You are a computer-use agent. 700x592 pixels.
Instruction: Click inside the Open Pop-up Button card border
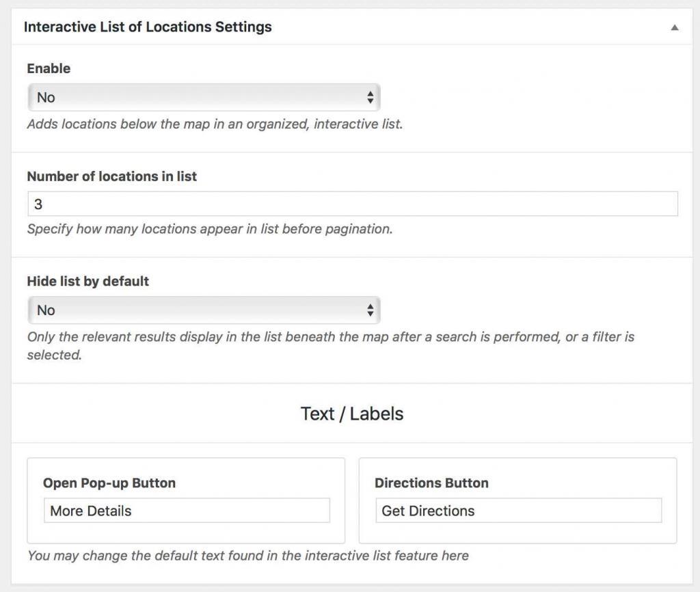(186, 534)
